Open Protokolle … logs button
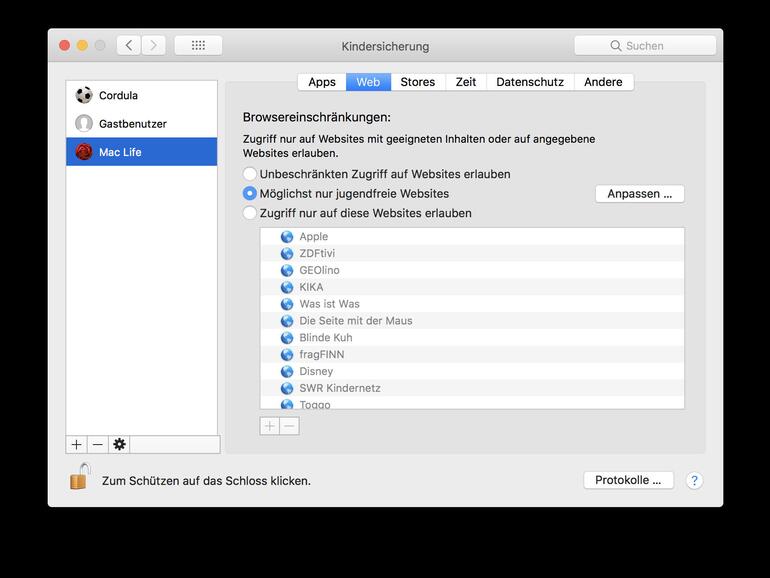Image resolution: width=770 pixels, height=578 pixels. coord(628,480)
